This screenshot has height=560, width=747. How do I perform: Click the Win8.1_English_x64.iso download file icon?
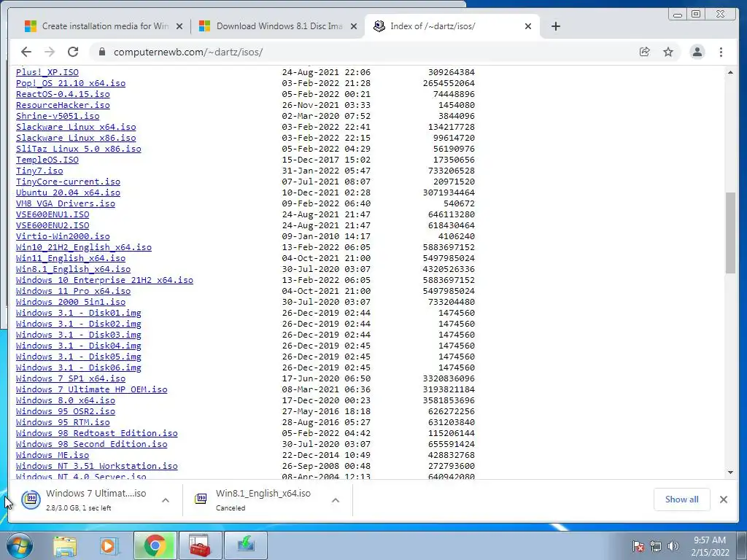pyautogui.click(x=201, y=499)
